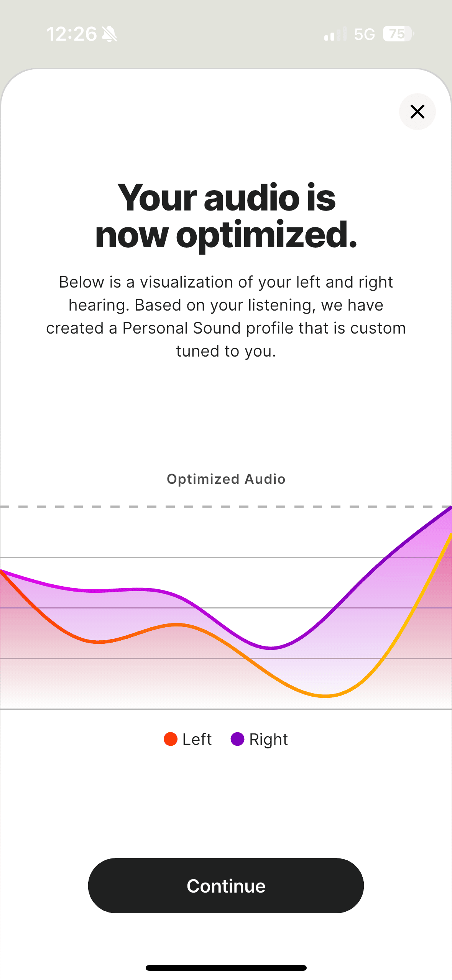Close the optimized audio sheet

point(417,112)
